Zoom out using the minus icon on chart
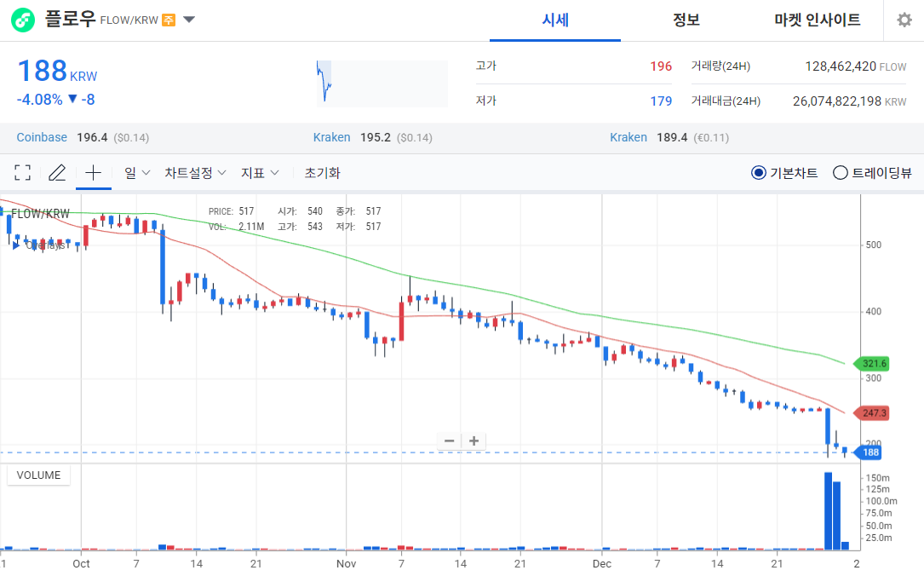The width and height of the screenshot is (924, 576). [449, 441]
